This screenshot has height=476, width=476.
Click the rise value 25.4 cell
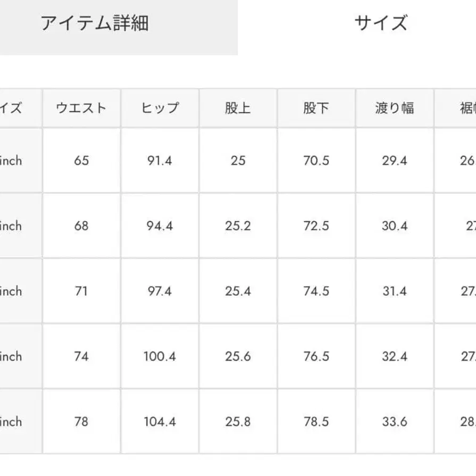click(x=238, y=291)
